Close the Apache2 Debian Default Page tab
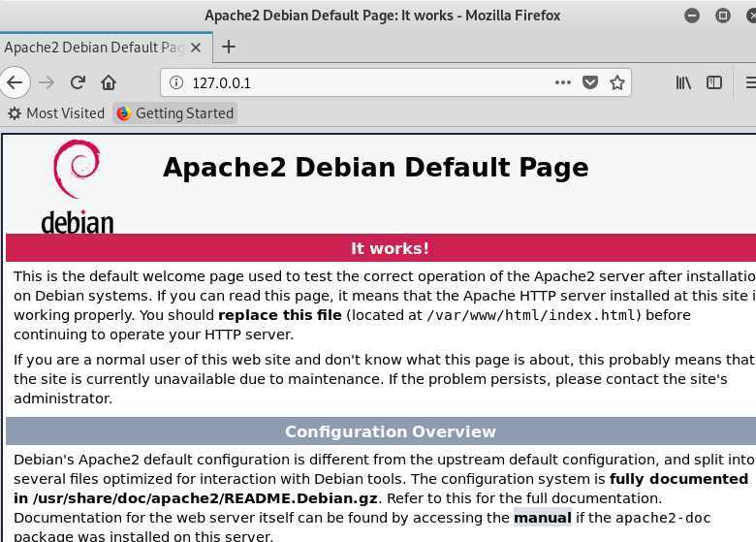The image size is (756, 542). click(x=195, y=48)
